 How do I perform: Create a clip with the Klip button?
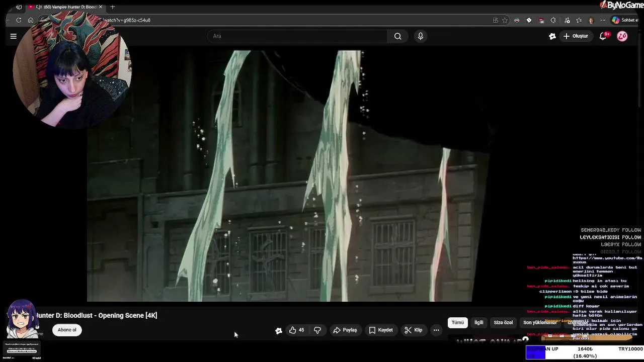[414, 330]
